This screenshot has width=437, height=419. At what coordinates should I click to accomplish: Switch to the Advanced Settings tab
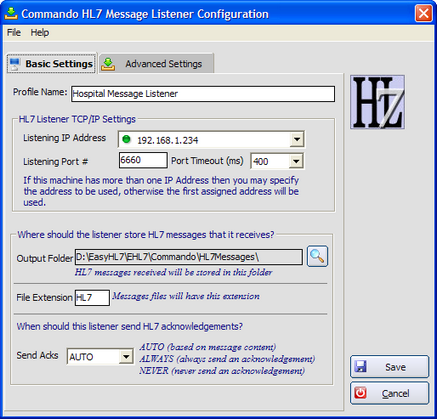(157, 63)
